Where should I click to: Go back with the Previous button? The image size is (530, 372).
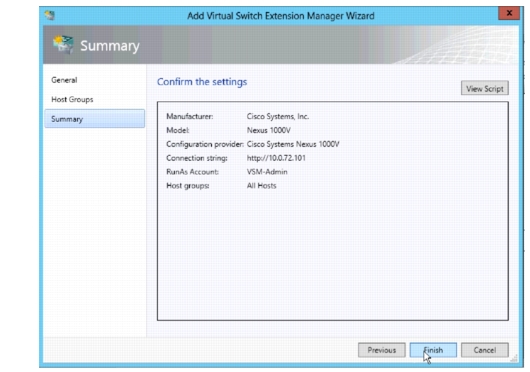[x=382, y=350]
